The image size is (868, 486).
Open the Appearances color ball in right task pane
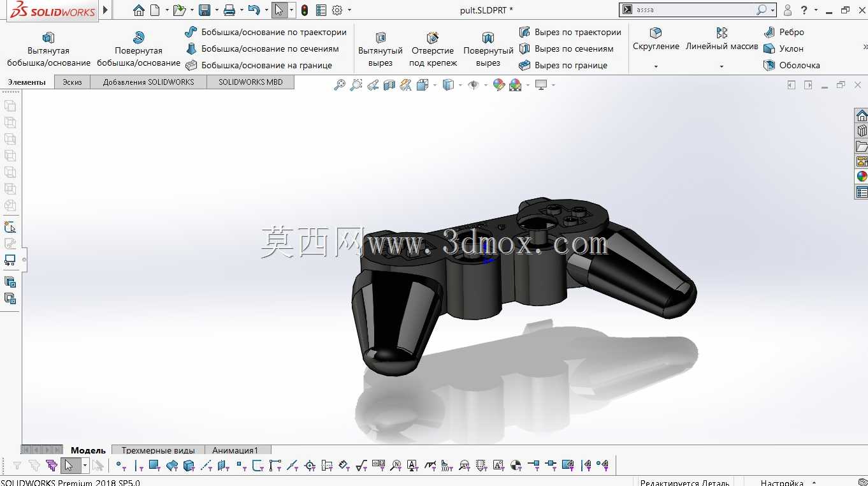[x=862, y=177]
